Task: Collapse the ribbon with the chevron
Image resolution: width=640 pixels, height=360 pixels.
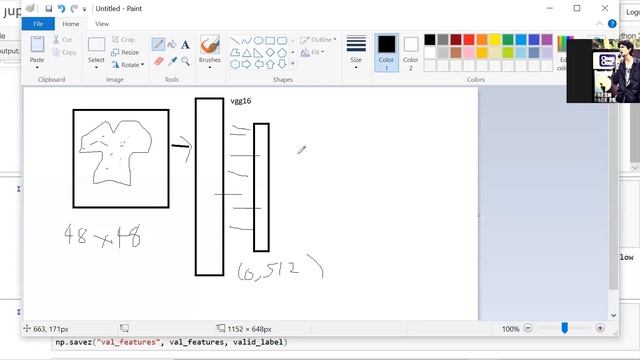Action: (599, 24)
